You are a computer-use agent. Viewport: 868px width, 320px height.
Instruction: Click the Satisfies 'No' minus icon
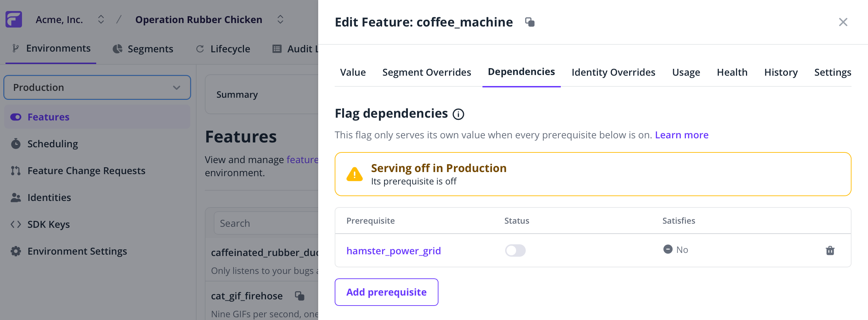(668, 249)
